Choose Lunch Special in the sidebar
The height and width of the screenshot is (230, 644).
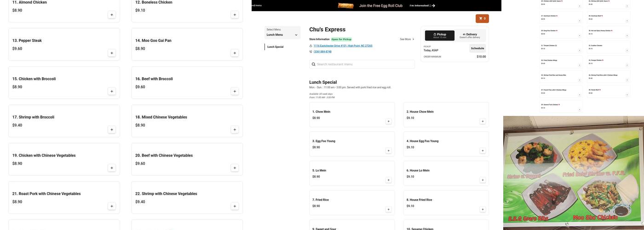tap(276, 47)
